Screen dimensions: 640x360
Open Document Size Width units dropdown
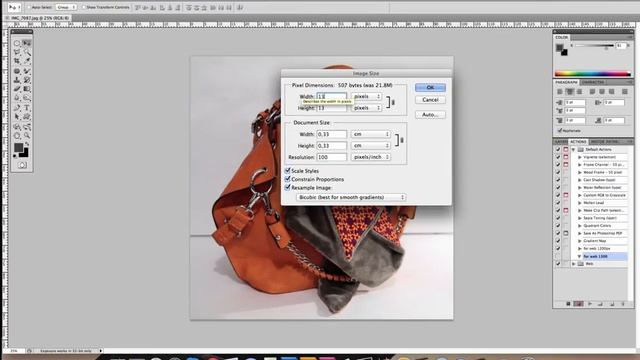pyautogui.click(x=371, y=134)
